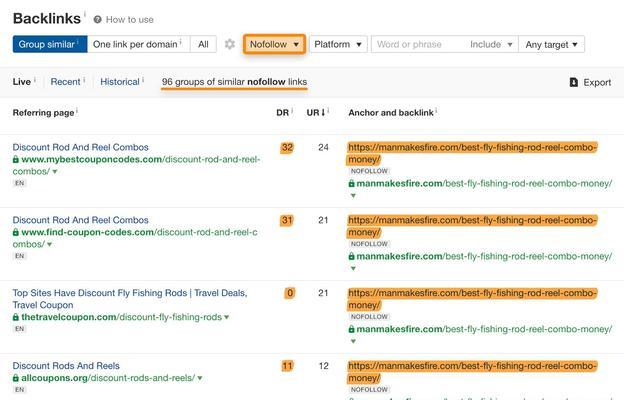Expand thetravelcoupon.com URL dropdown arrow
Screen dimensions: 624x400
click(226, 317)
